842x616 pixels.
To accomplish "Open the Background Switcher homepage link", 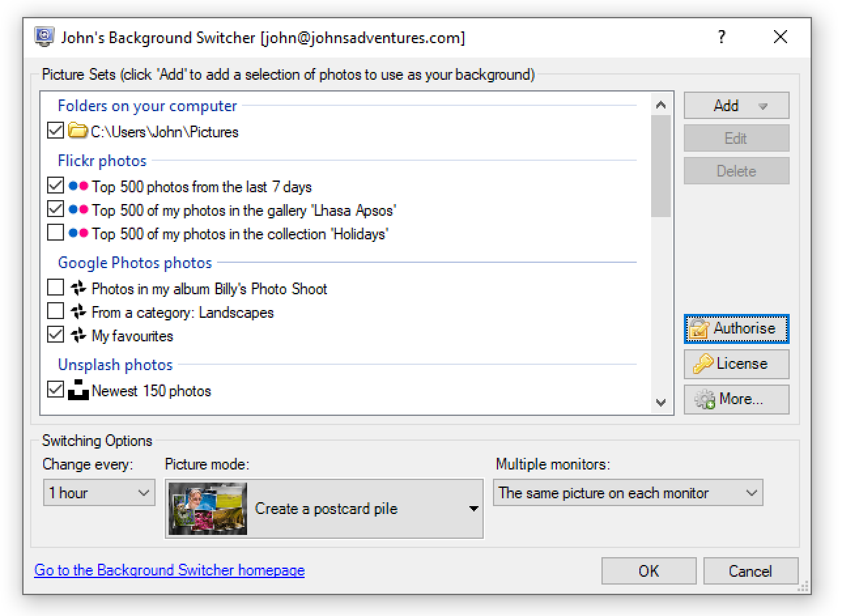I will (x=169, y=570).
